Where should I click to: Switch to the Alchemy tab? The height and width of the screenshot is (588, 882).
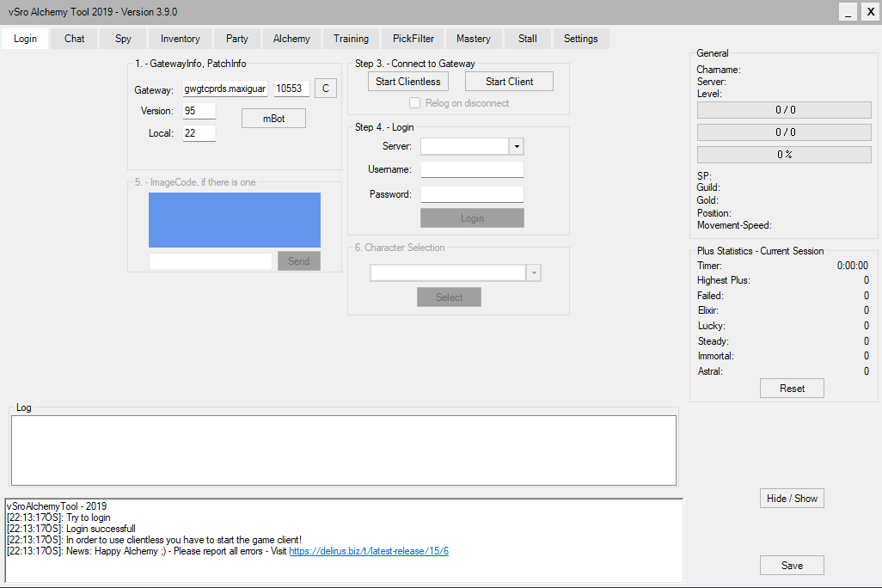coord(291,39)
